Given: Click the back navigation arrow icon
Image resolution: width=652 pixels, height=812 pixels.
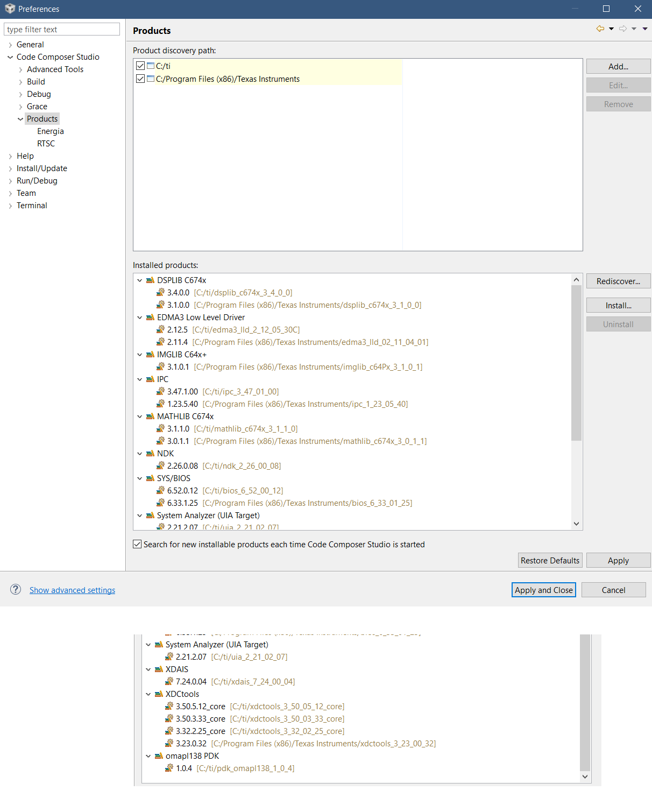Looking at the screenshot, I should 600,29.
